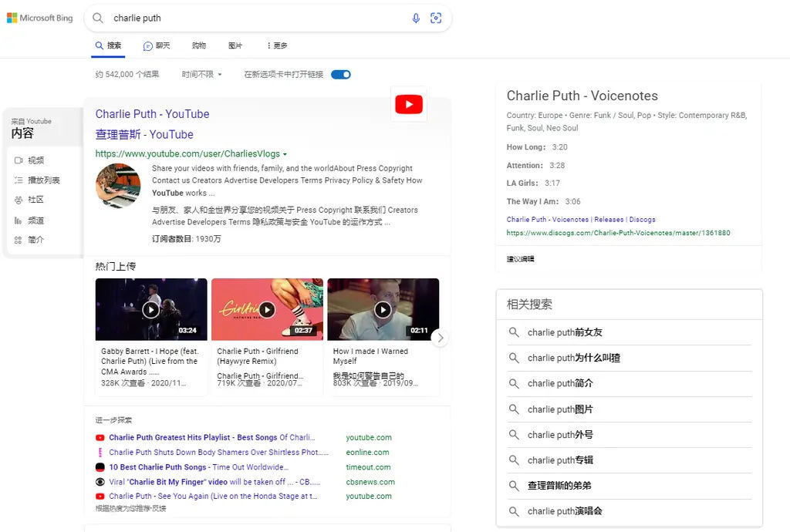The image size is (790, 532).
Task: Open the 查理普斯 - YouTube translated title
Action: (x=144, y=134)
